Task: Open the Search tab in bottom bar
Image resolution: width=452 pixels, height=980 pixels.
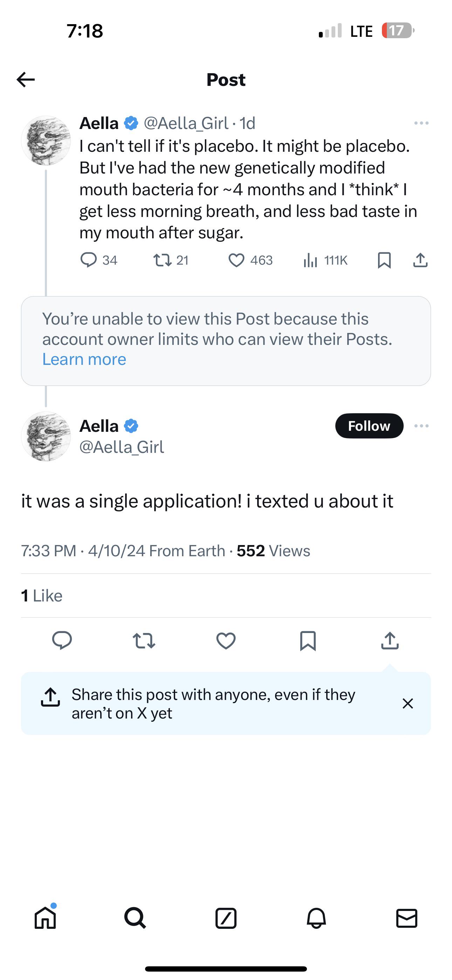Action: point(135,918)
